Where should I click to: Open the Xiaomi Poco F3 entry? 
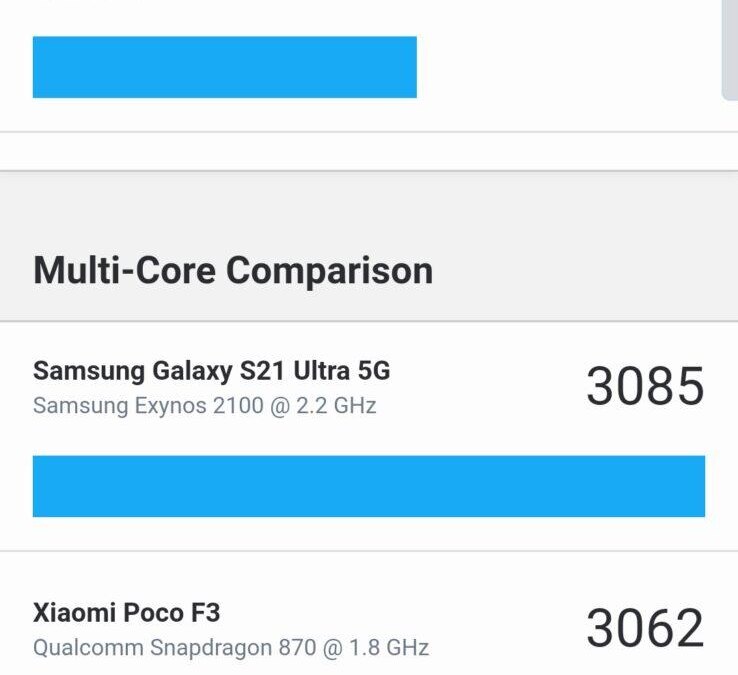click(x=124, y=612)
